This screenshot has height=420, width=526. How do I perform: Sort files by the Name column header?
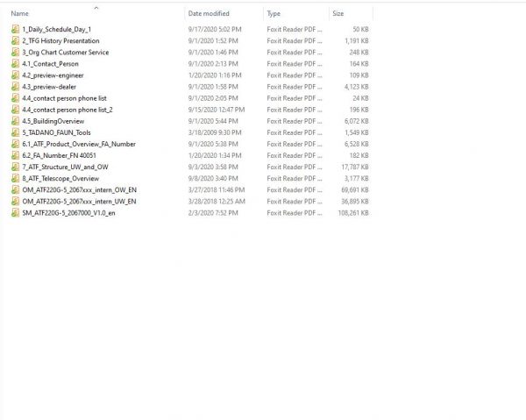pyautogui.click(x=20, y=13)
